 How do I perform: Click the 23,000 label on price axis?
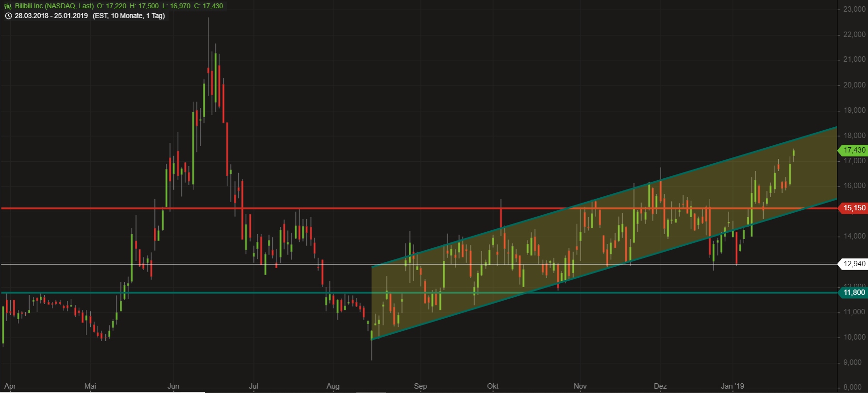854,9
